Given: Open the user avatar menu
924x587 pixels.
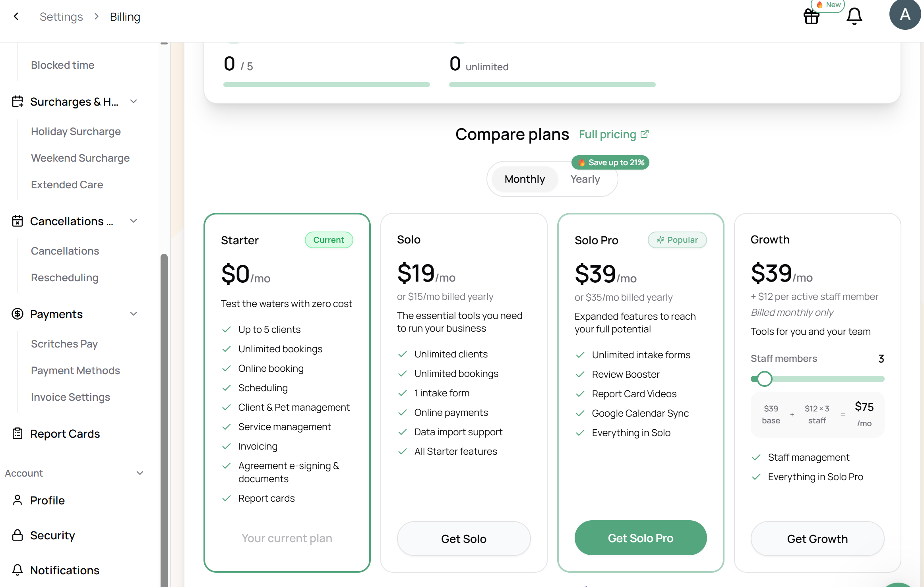Looking at the screenshot, I should point(905,15).
